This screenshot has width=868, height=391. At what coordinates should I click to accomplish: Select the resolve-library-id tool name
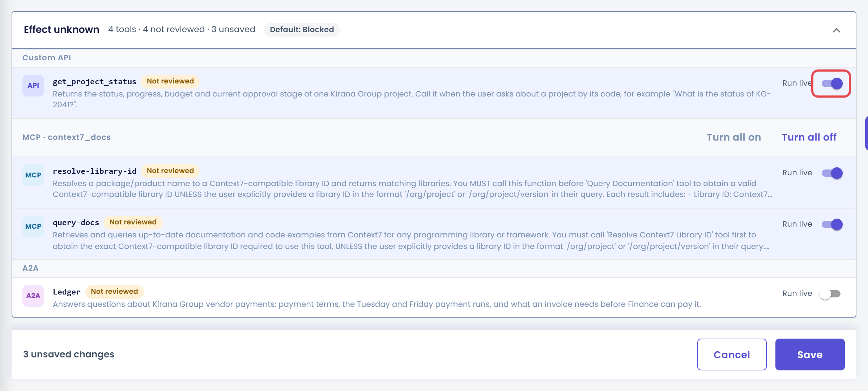point(94,171)
